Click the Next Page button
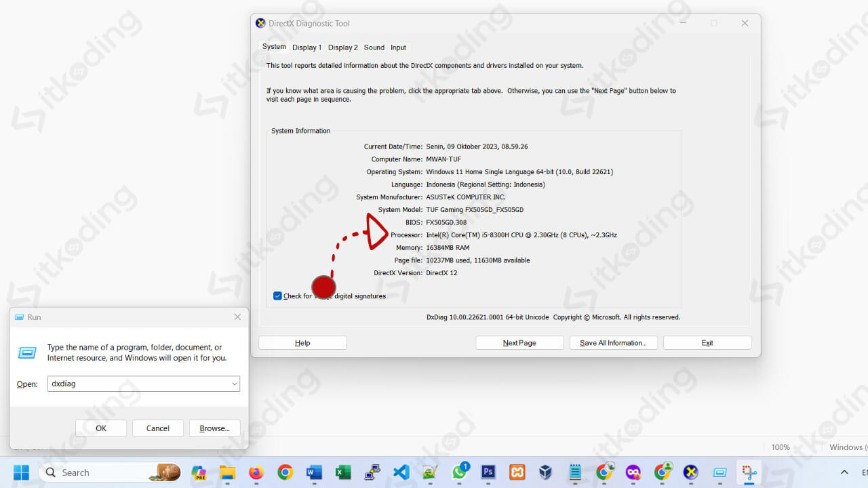The image size is (868, 488). click(x=519, y=343)
